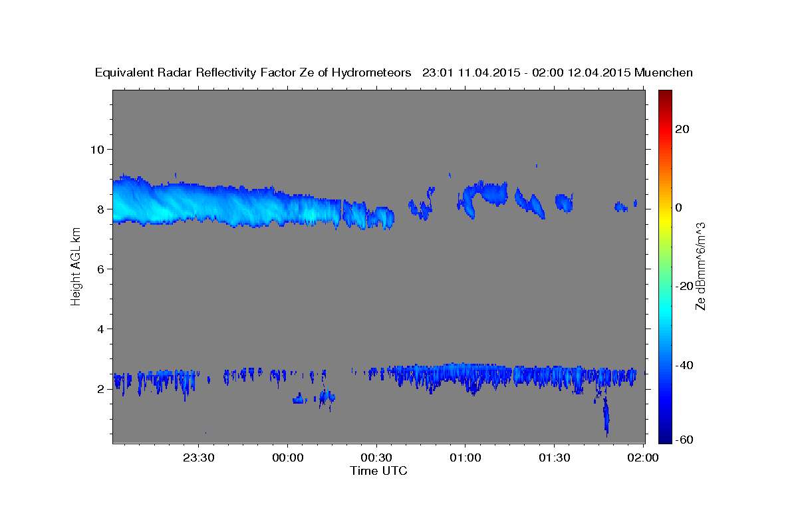Viewport: 798px width, 532px height.
Task: Click the 00:00 time tick label
Action: 287,458
